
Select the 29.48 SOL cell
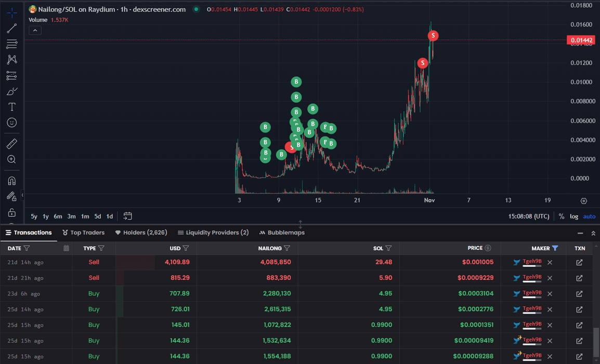tap(383, 262)
